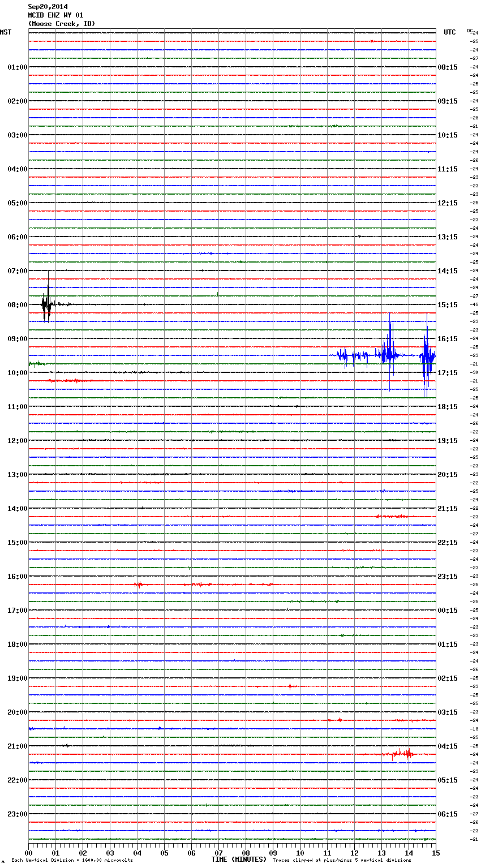481x868 pixels.
Task: Select the '11:00' MST time label
Action: [17, 407]
